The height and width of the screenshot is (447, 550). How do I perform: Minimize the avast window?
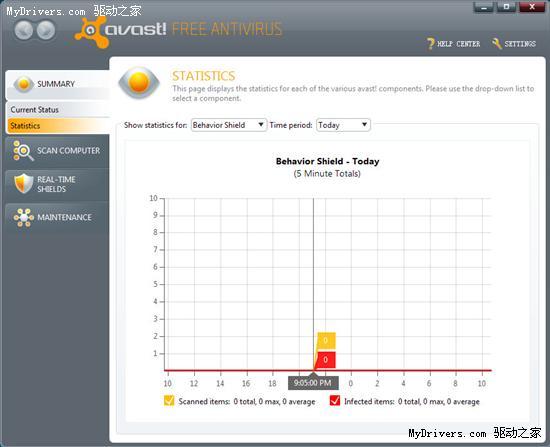click(483, 7)
